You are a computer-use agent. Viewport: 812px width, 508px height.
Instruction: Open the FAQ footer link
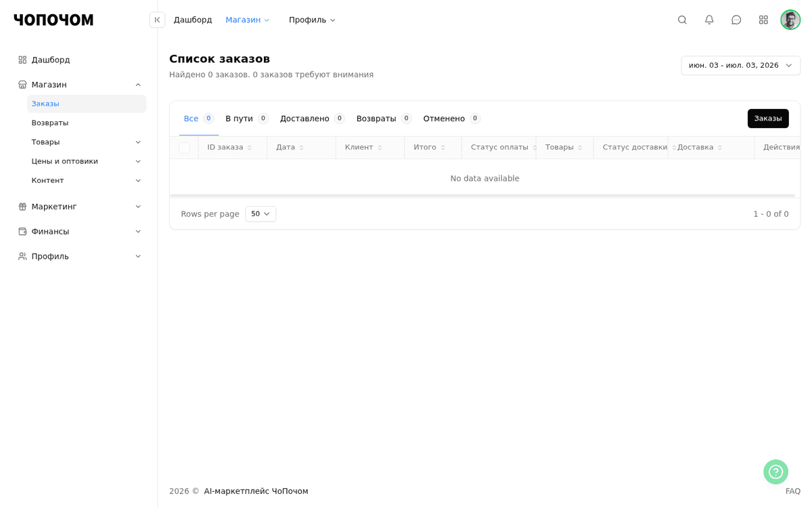[x=793, y=491]
